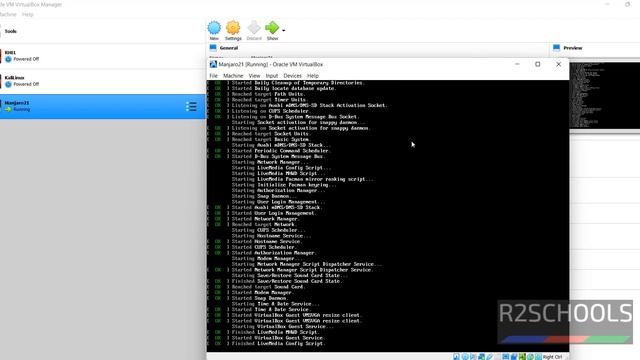Open Settings via the gear toolbar icon
The height and width of the screenshot is (360, 640).
[233, 28]
